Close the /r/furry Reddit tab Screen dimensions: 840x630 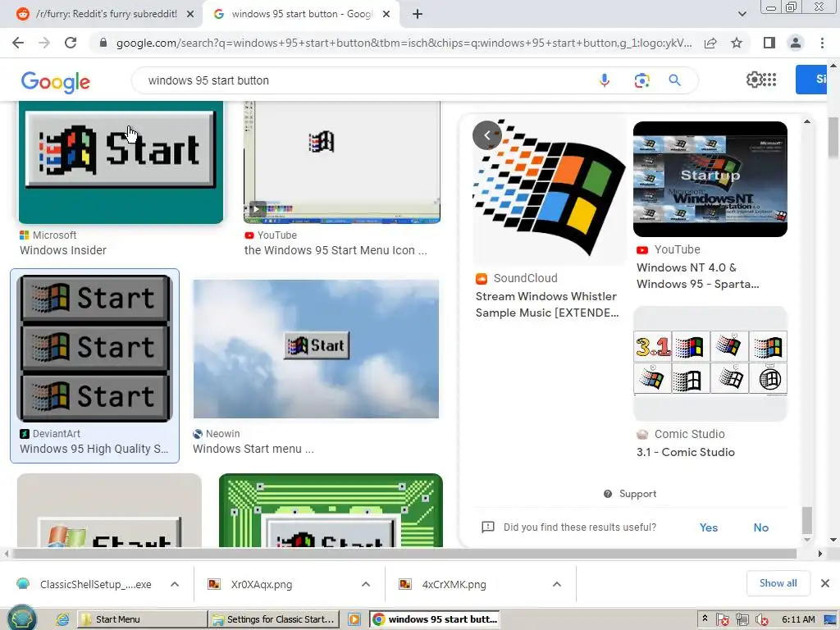click(x=190, y=14)
